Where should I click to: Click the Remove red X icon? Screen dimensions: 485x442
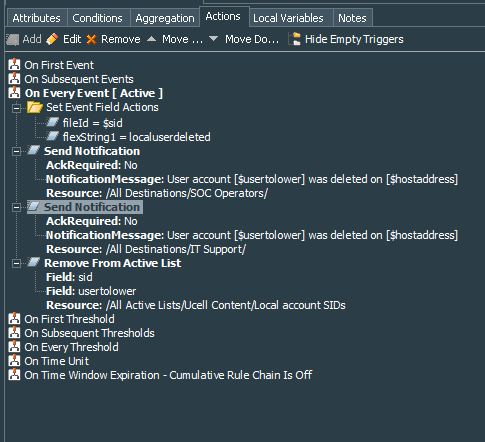[91, 40]
